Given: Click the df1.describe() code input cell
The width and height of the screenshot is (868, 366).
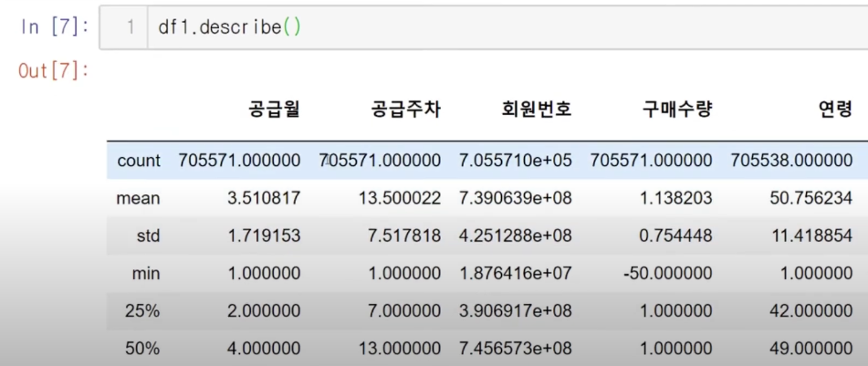Looking at the screenshot, I should [x=483, y=27].
